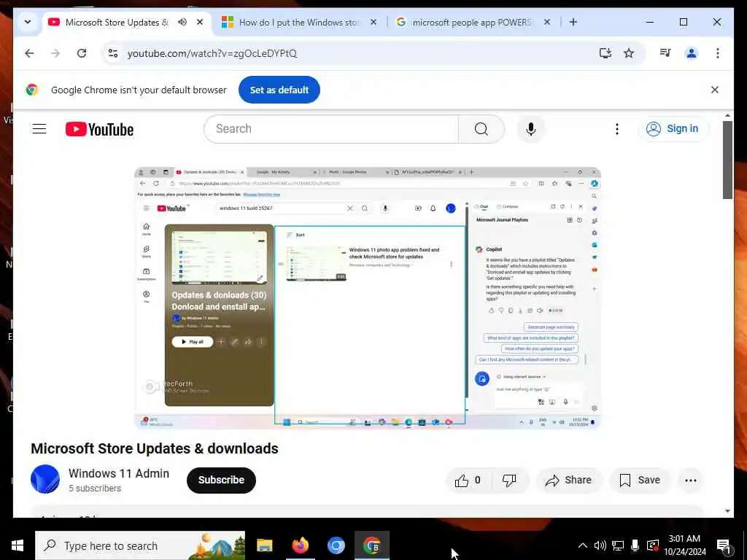747x560 pixels.
Task: Open File Explorer from the taskbar
Action: coord(264,545)
